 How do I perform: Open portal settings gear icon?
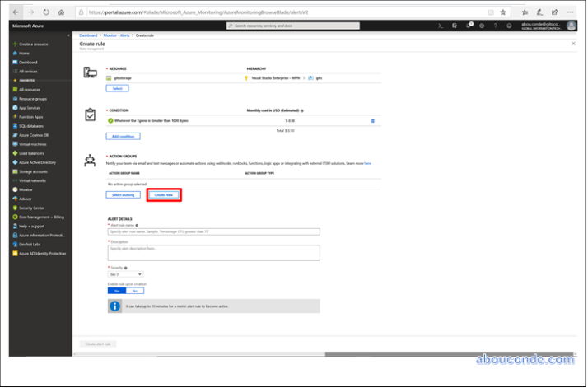(483, 26)
